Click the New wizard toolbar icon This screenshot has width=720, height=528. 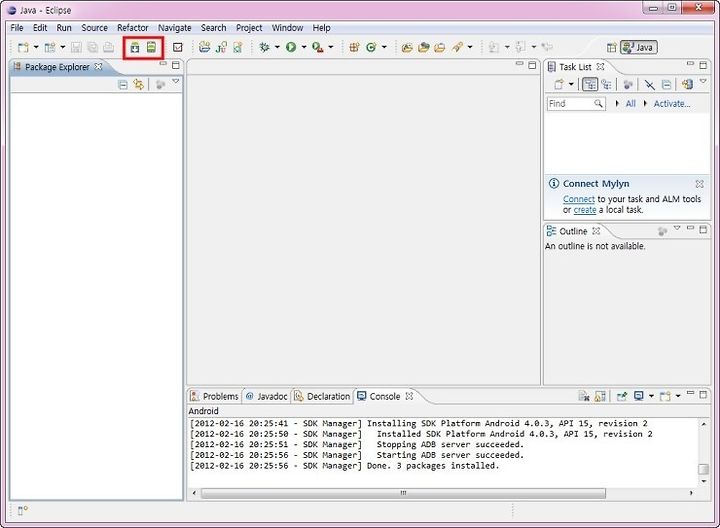coord(23,47)
